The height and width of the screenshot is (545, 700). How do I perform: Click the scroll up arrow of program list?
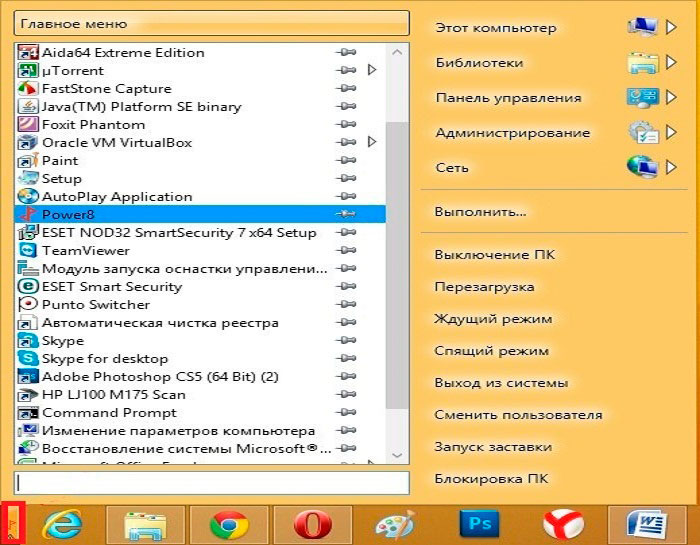(397, 52)
